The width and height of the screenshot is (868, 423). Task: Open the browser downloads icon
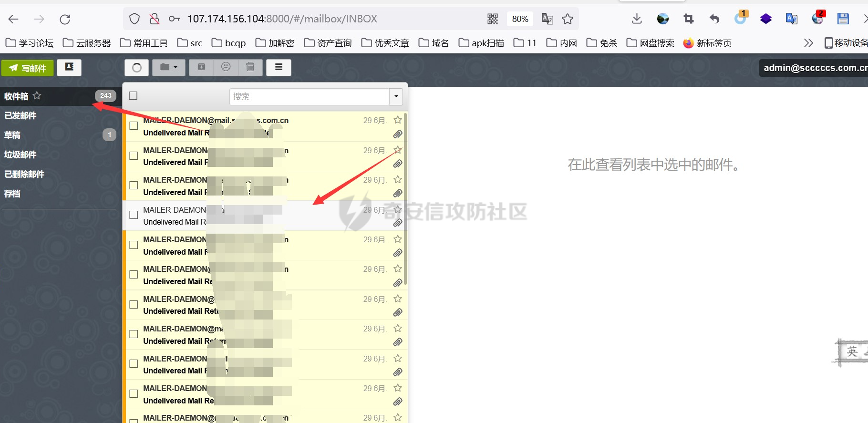point(637,19)
